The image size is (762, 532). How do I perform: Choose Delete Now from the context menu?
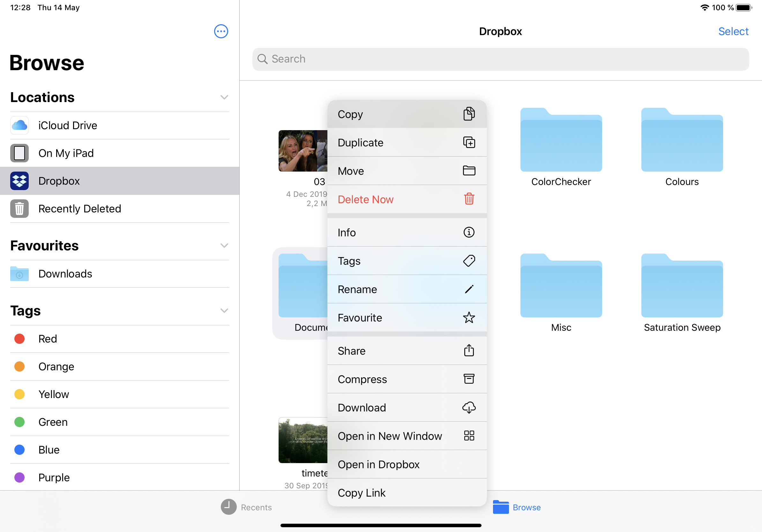click(407, 199)
